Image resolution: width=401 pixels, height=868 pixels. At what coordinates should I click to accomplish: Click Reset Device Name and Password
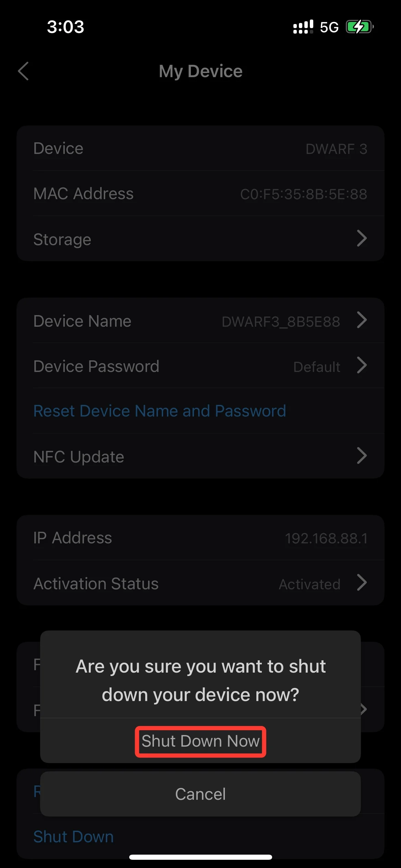point(160,411)
